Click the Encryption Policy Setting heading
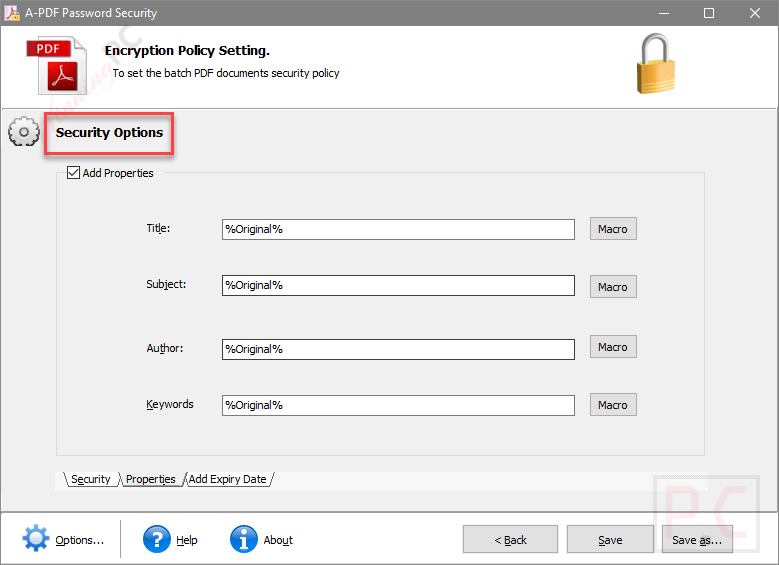This screenshot has height=565, width=779. [x=187, y=51]
